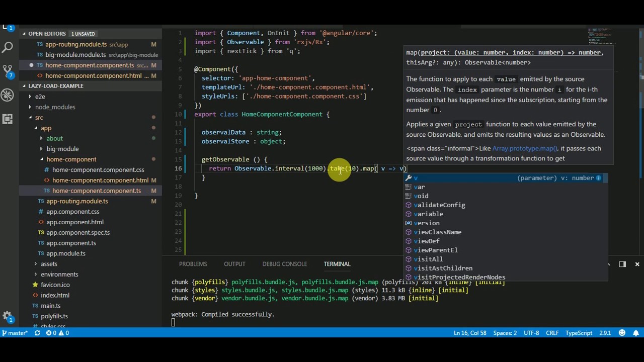Viewport: 644px width, 362px height.
Task: Open home-component.component.html in Open Editors
Action: (91, 76)
